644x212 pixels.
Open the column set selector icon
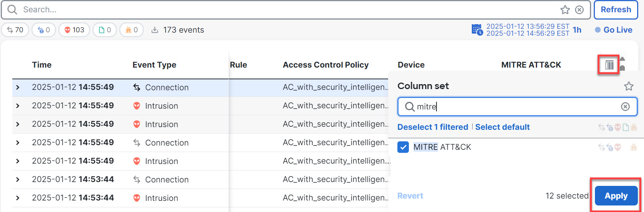click(609, 65)
